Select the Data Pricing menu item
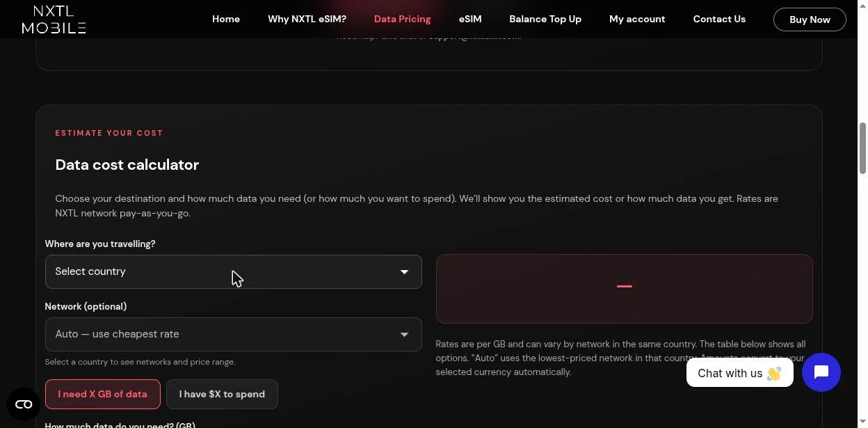Screen dimensions: 868x428 402,19
